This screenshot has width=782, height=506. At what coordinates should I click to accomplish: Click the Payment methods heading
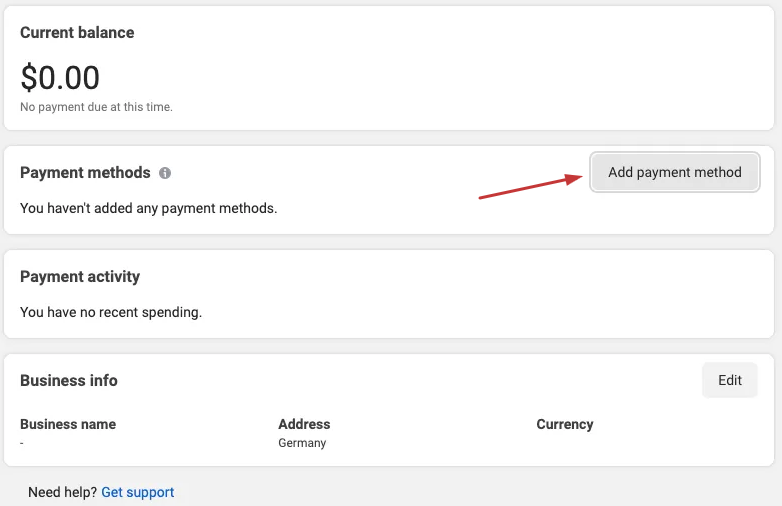coord(85,172)
